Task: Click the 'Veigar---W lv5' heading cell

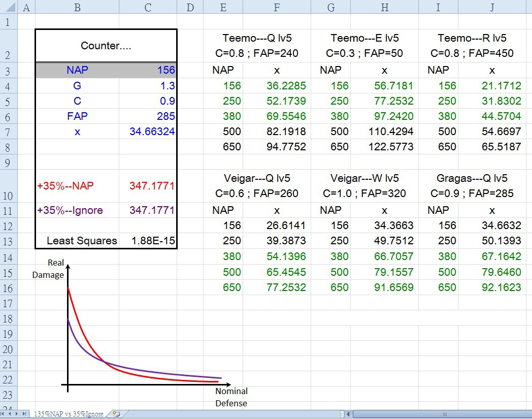Action: [364, 186]
